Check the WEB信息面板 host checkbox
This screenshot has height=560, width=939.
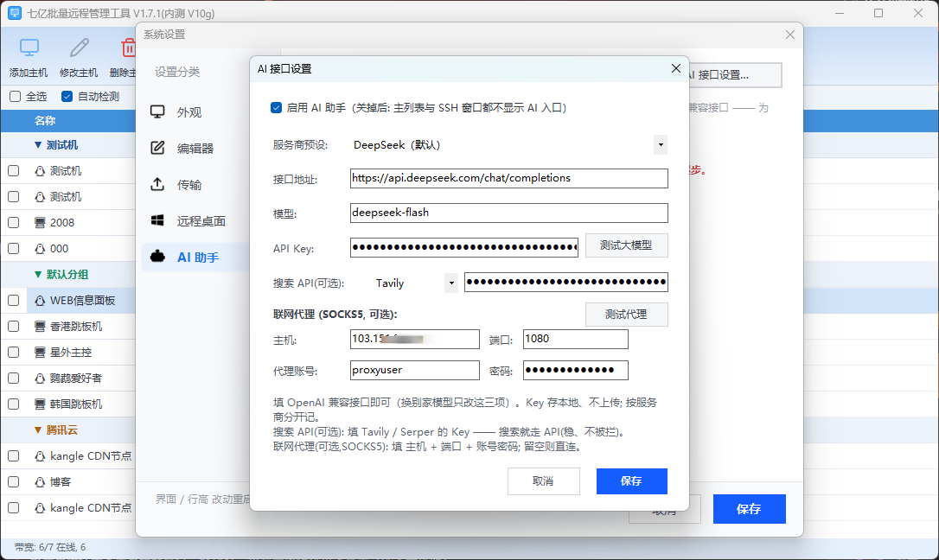point(13,301)
